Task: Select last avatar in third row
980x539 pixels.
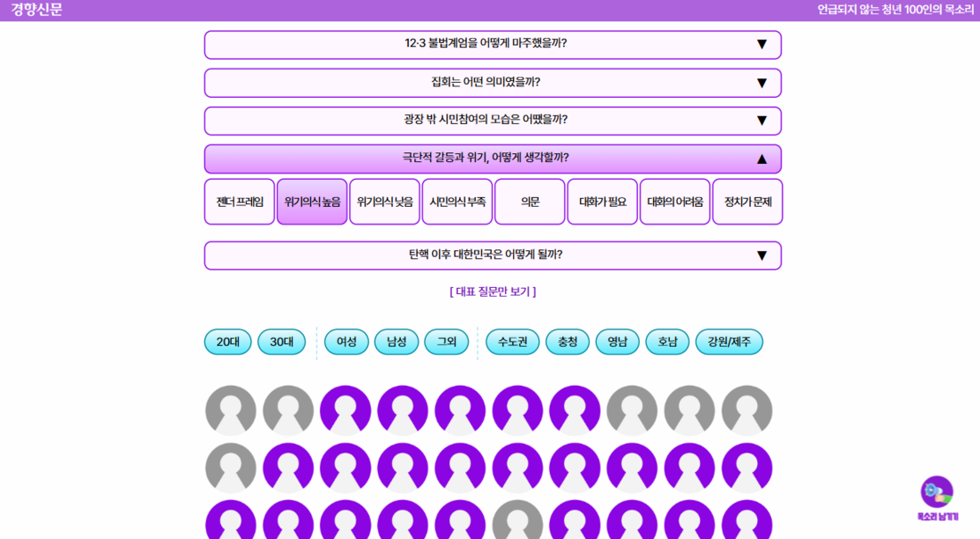Action: click(747, 519)
